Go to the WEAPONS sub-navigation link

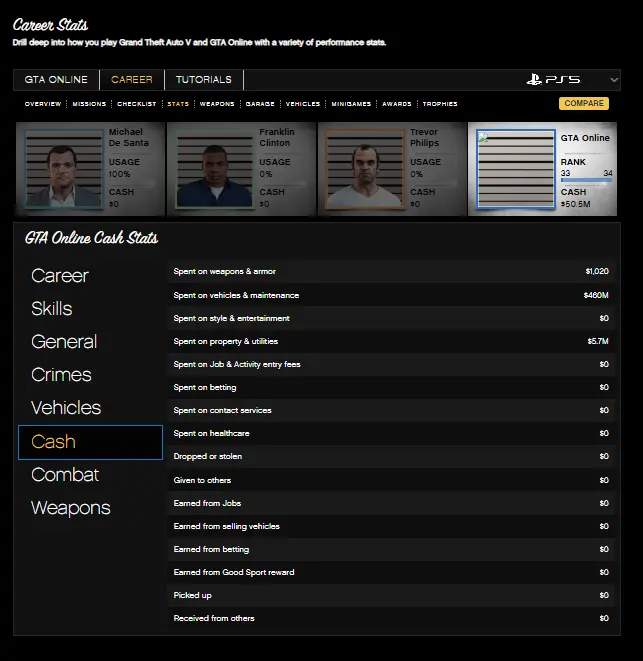[217, 104]
